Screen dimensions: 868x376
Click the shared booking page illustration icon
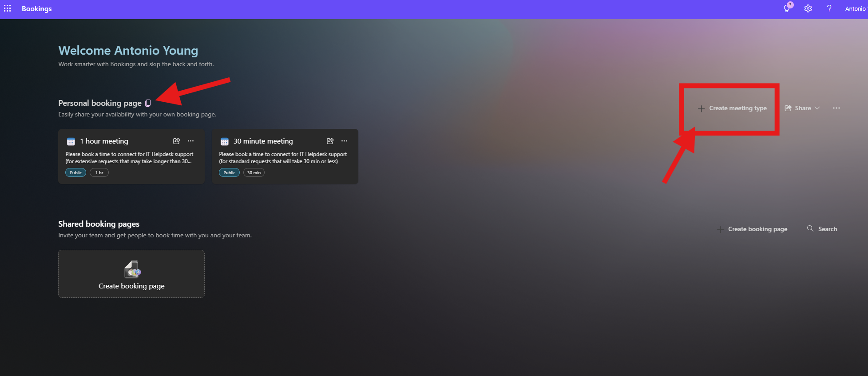tap(132, 269)
